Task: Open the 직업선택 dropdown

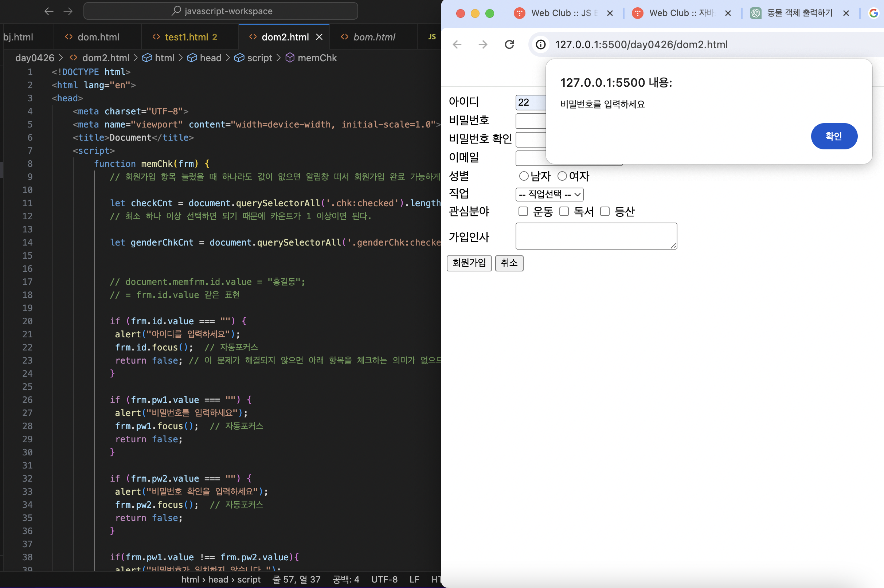Action: pos(549,194)
